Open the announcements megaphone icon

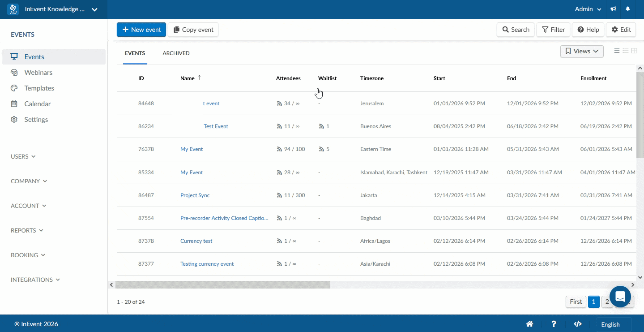click(613, 9)
